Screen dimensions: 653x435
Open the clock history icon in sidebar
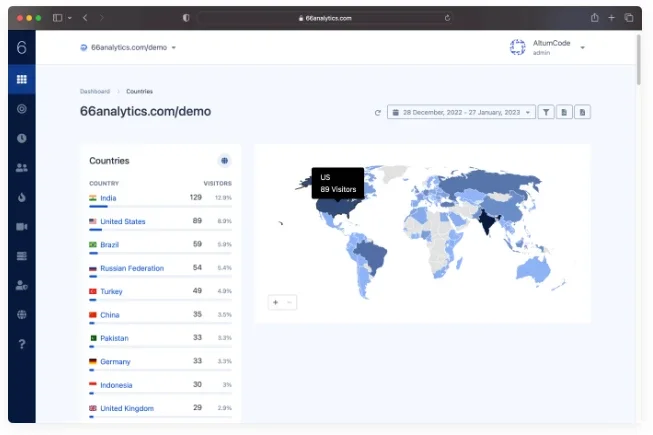[x=22, y=138]
